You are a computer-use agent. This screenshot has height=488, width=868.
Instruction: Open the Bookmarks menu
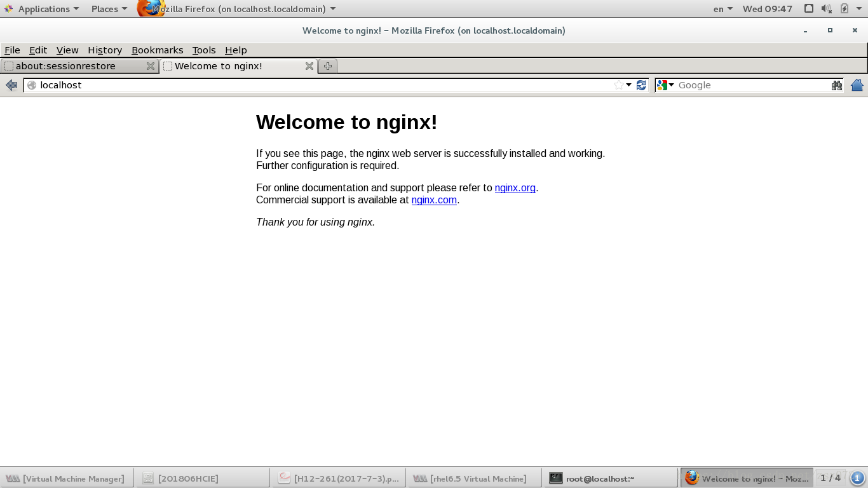pyautogui.click(x=157, y=50)
